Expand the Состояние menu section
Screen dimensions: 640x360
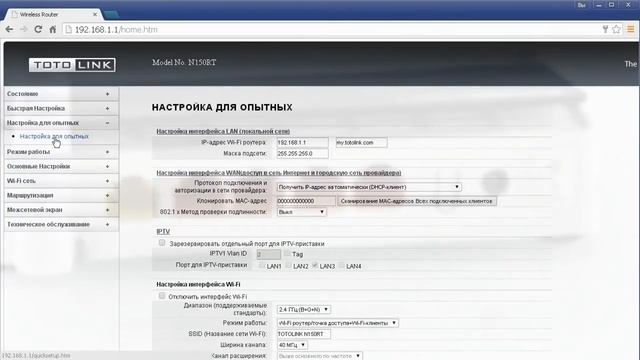[61, 94]
